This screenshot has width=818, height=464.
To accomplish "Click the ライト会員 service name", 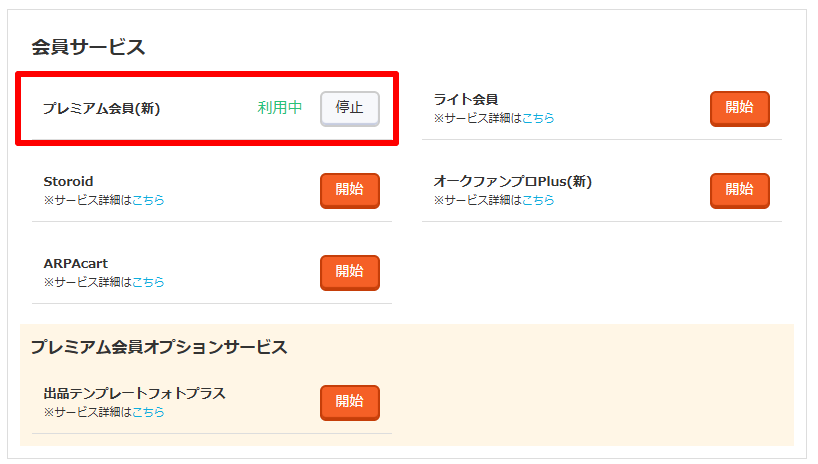I will click(x=466, y=99).
